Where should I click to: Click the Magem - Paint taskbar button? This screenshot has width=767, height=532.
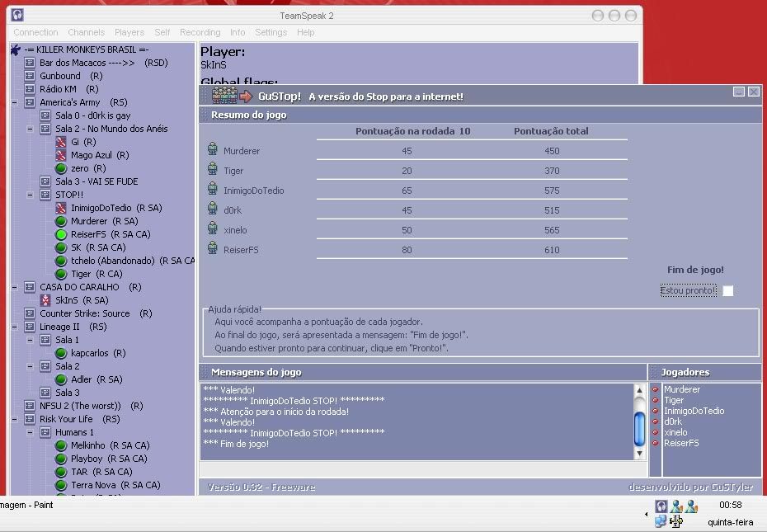click(x=26, y=505)
